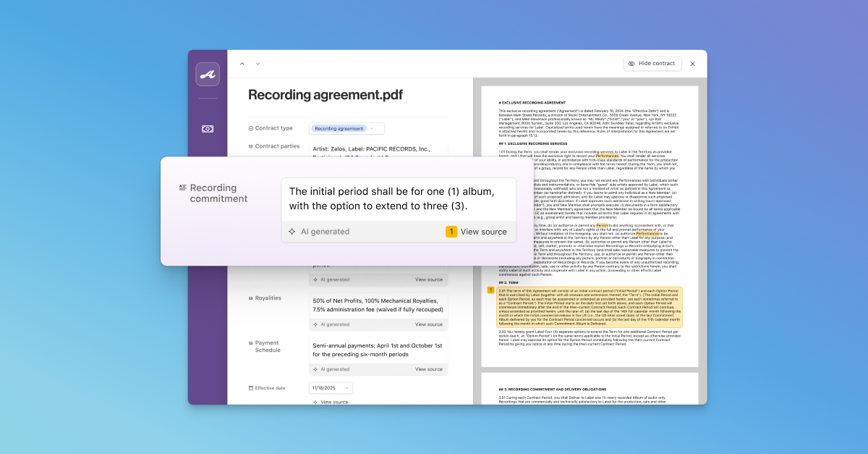Screen dimensions: 868x454
Task: Click the Royalties label icon
Action: tap(251, 298)
